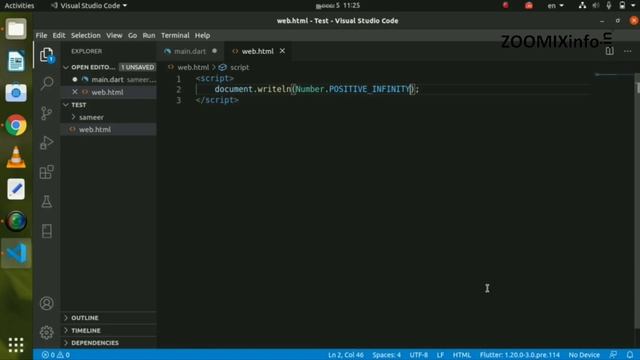The image size is (640, 360).
Task: Click the HTML language mode status item
Action: pyautogui.click(x=462, y=355)
